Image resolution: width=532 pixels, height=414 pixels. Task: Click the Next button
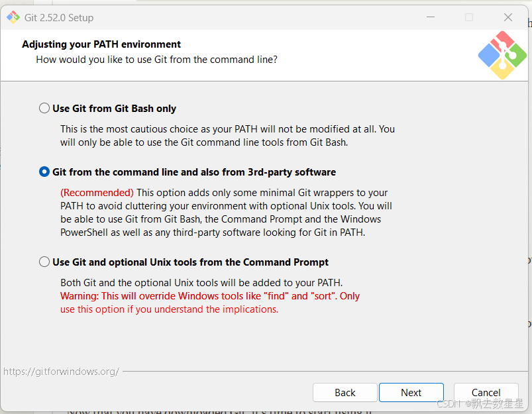click(411, 392)
